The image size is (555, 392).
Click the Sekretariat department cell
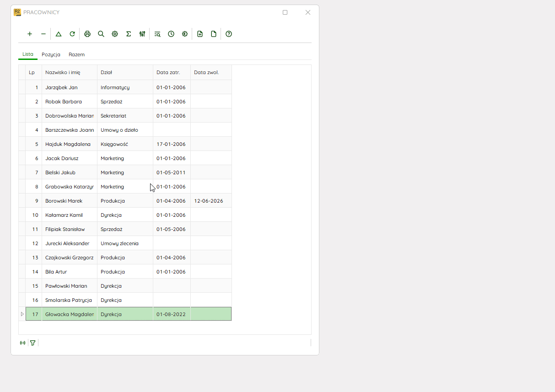pos(125,116)
